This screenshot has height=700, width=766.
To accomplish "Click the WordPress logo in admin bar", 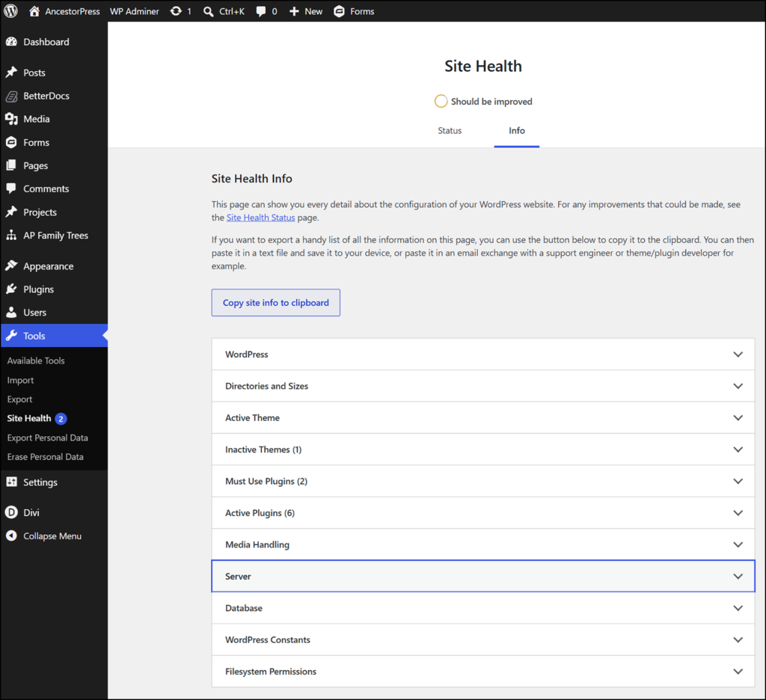I will coord(10,10).
